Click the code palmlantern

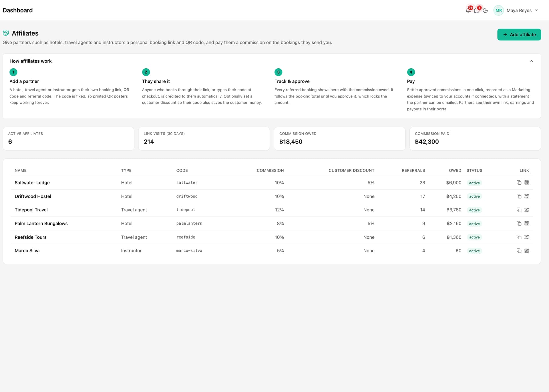click(x=189, y=223)
